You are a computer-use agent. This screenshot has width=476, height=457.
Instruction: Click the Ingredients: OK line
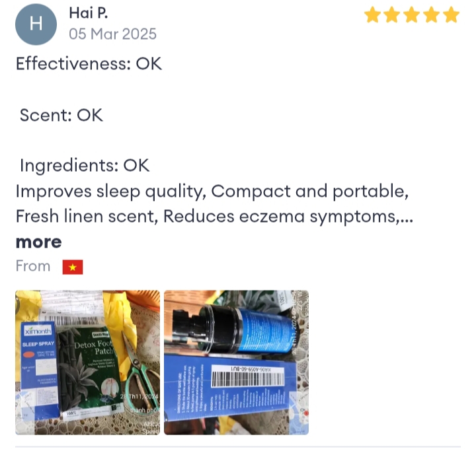pos(85,166)
